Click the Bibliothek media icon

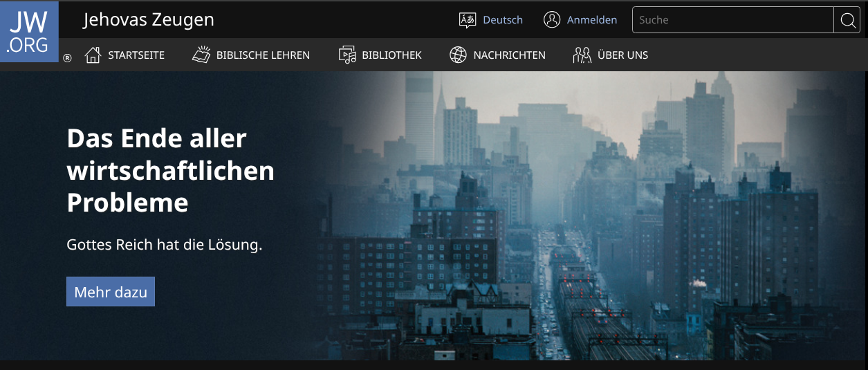tap(347, 55)
